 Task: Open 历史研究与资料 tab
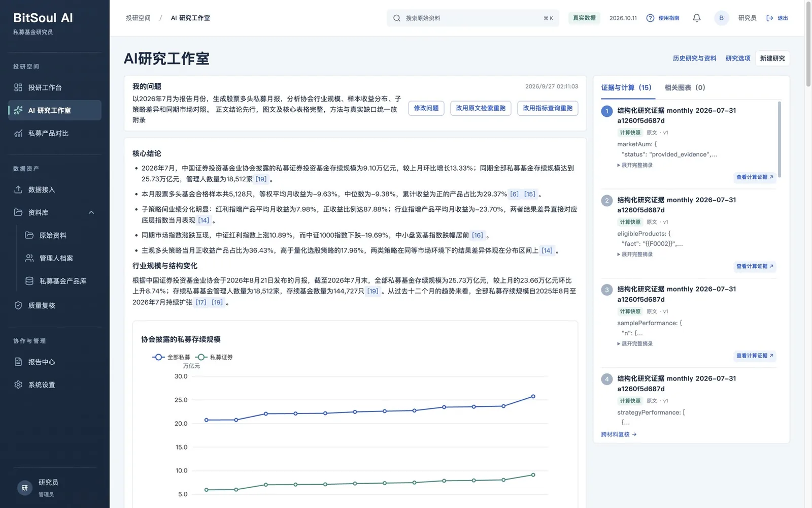pyautogui.click(x=694, y=58)
